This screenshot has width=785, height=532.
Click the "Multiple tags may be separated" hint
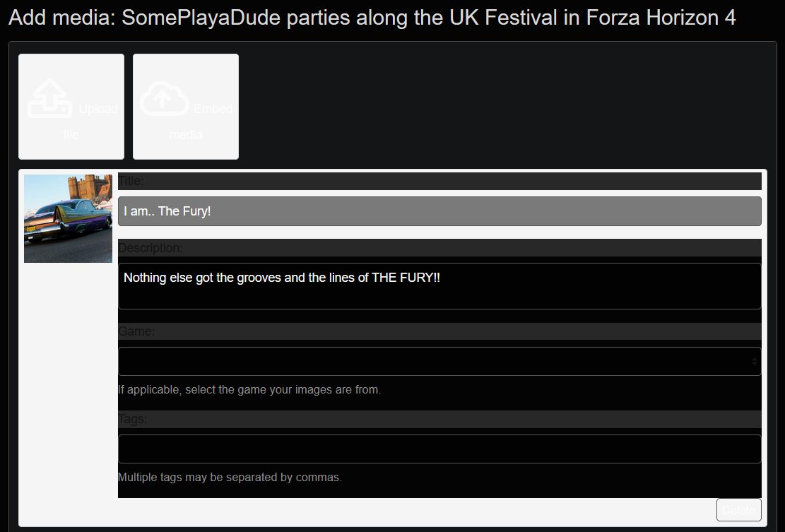(230, 478)
